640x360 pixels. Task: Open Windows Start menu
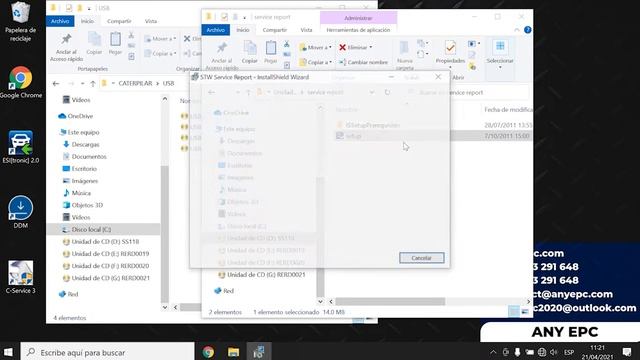click(x=9, y=352)
